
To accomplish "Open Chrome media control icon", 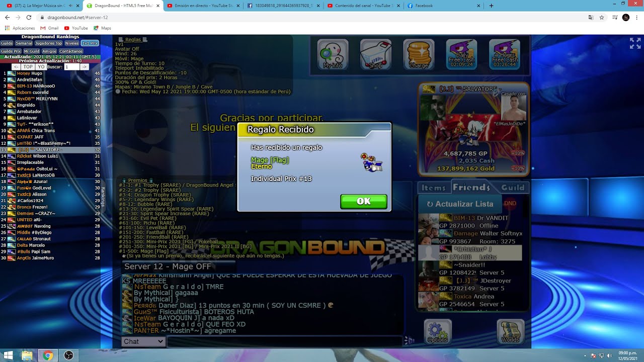I will point(615,18).
